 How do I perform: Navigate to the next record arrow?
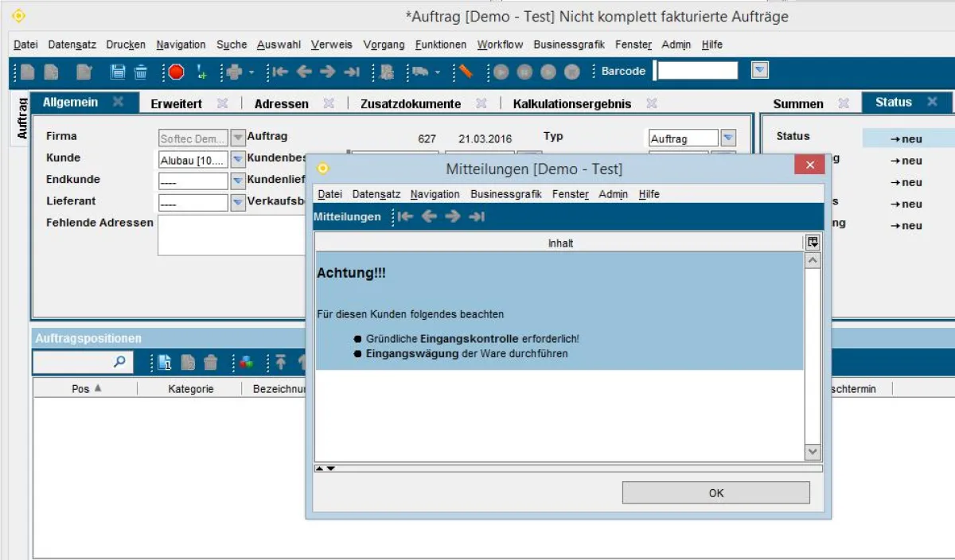point(326,72)
